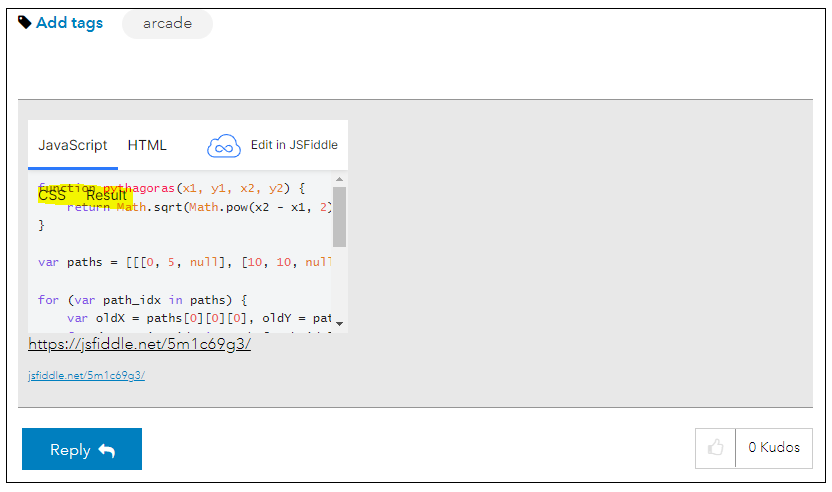This screenshot has height=492, width=832.
Task: Switch to the HTML tab
Action: [x=147, y=145]
